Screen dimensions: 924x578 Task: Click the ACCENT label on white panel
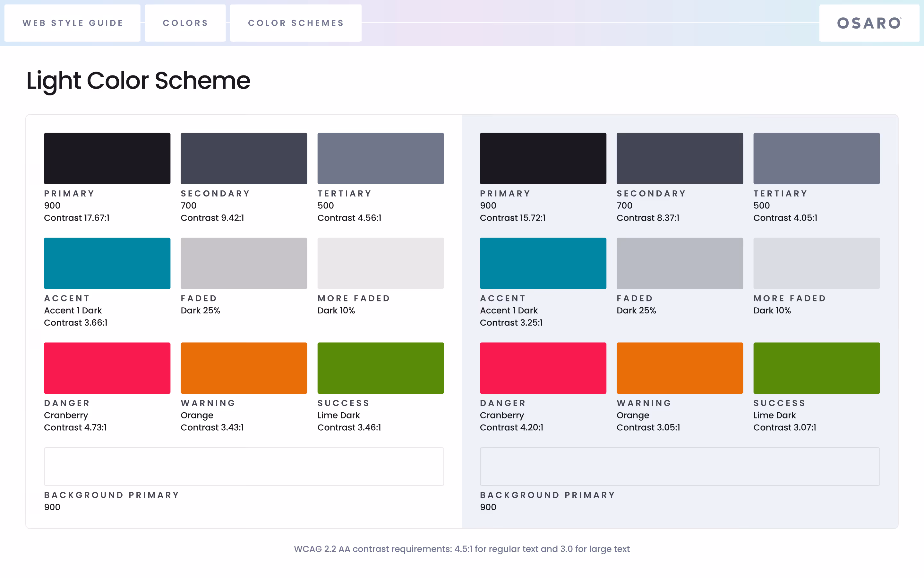pyautogui.click(x=67, y=298)
